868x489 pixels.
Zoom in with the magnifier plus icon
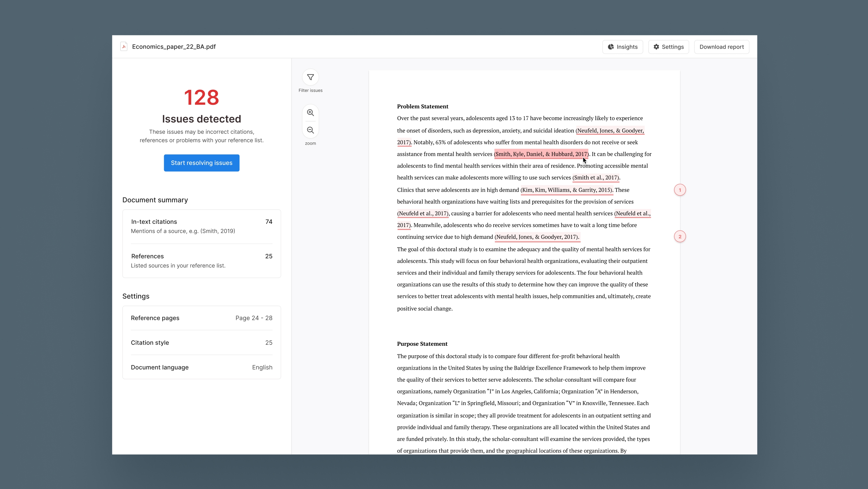[310, 113]
